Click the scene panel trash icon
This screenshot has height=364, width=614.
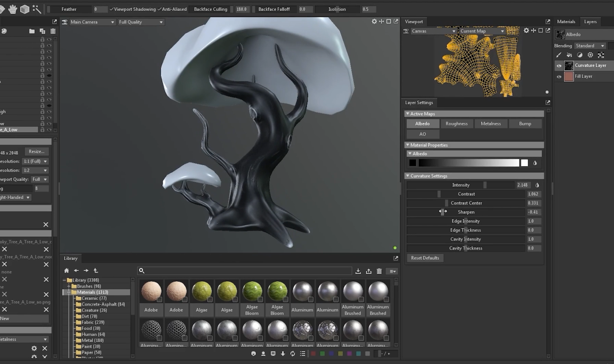[x=53, y=31]
